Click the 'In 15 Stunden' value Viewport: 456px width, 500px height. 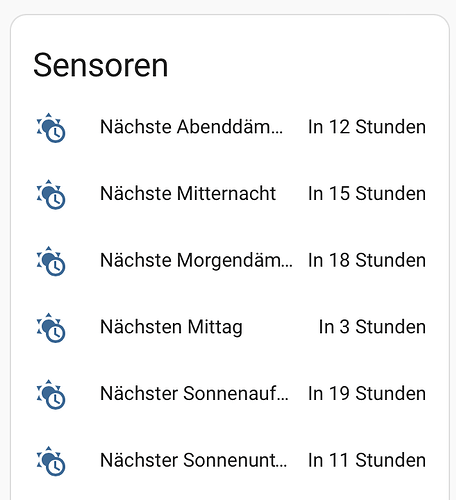367,194
